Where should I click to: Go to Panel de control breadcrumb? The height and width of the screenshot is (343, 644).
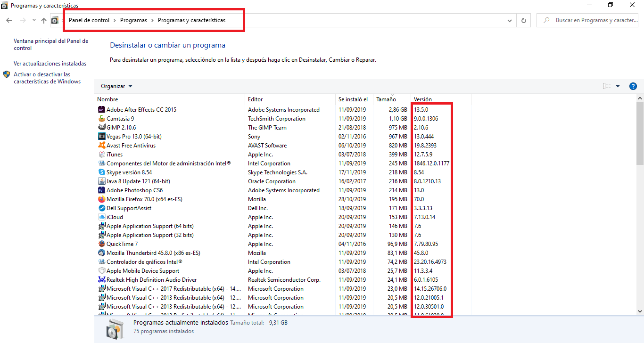(x=89, y=20)
